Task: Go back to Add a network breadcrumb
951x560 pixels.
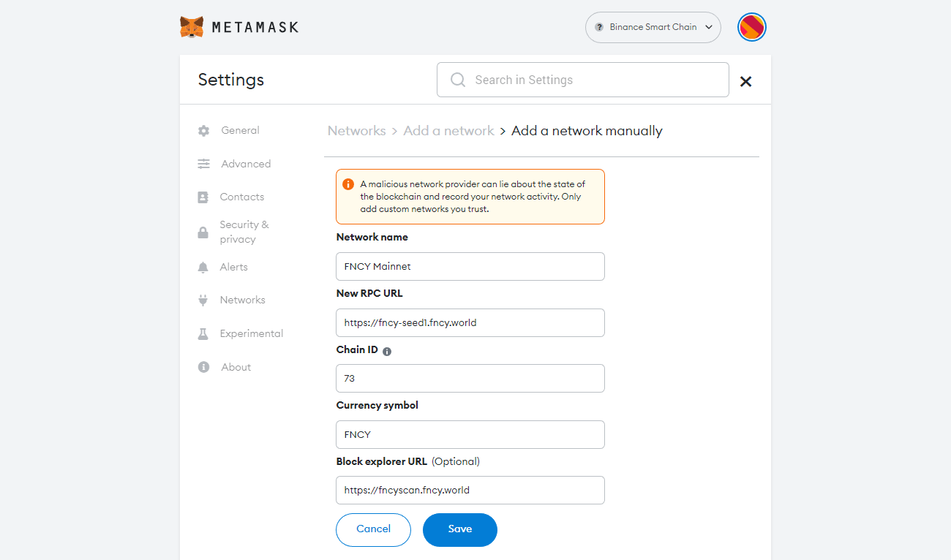Action: [x=448, y=131]
